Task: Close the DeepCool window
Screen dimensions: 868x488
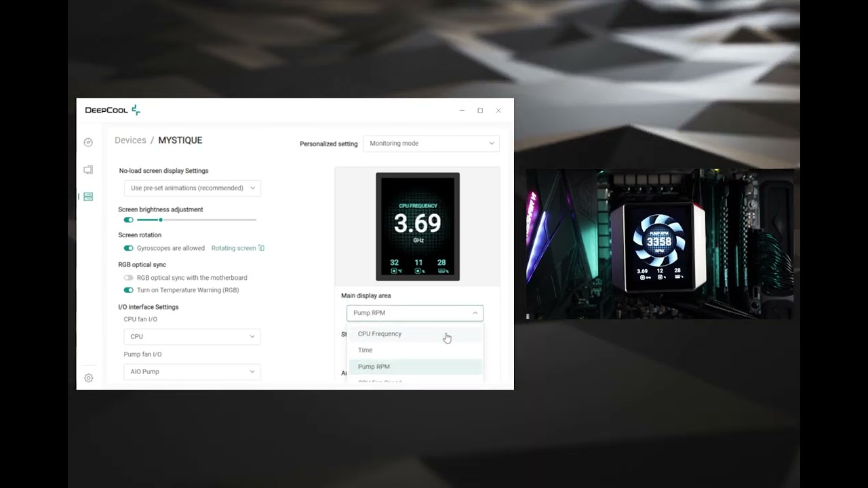Action: click(x=498, y=110)
